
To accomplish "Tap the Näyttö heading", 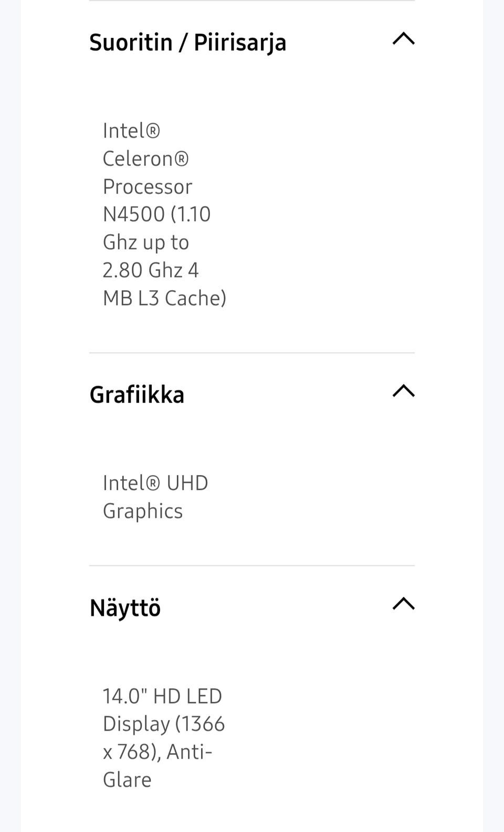I will [125, 608].
